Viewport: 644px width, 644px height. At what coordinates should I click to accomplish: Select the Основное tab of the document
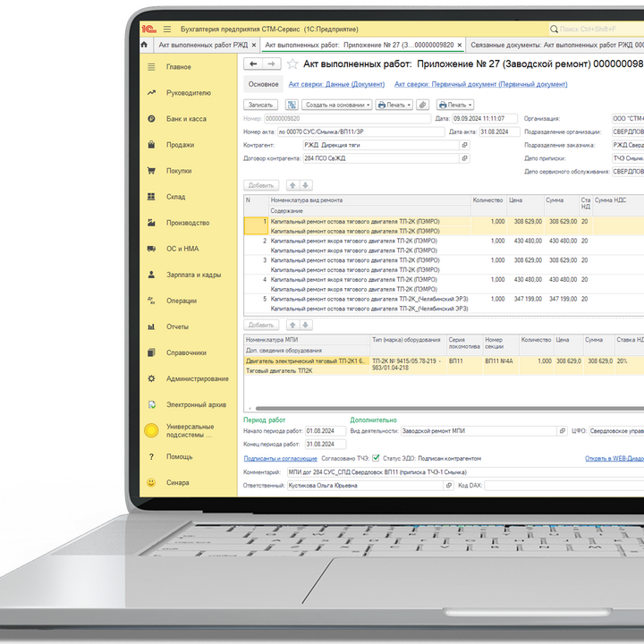(264, 85)
